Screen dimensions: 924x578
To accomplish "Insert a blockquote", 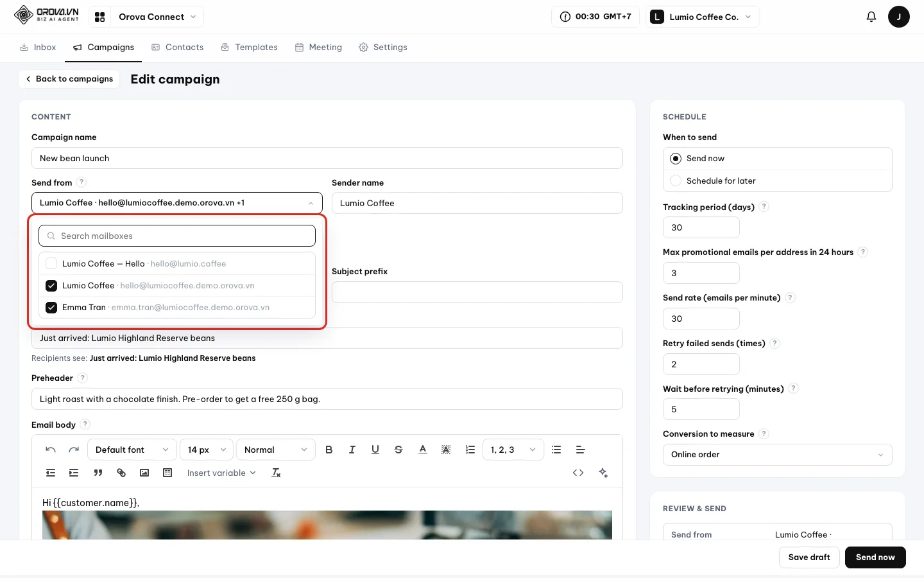I will point(98,473).
